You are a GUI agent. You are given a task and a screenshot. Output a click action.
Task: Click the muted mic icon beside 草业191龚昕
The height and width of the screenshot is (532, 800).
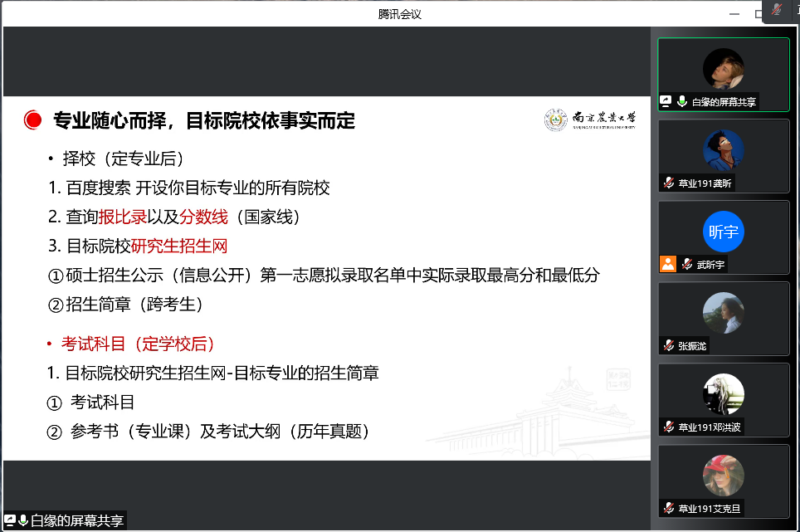[668, 183]
